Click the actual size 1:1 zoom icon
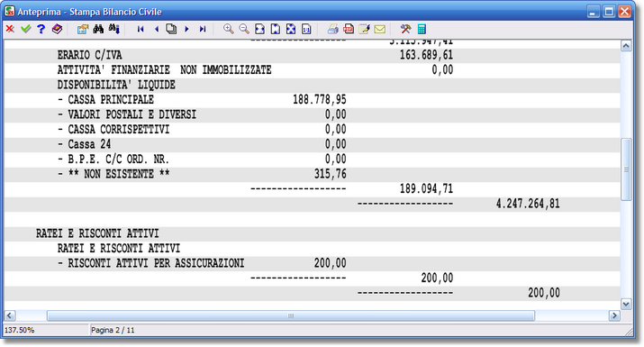 click(306, 29)
